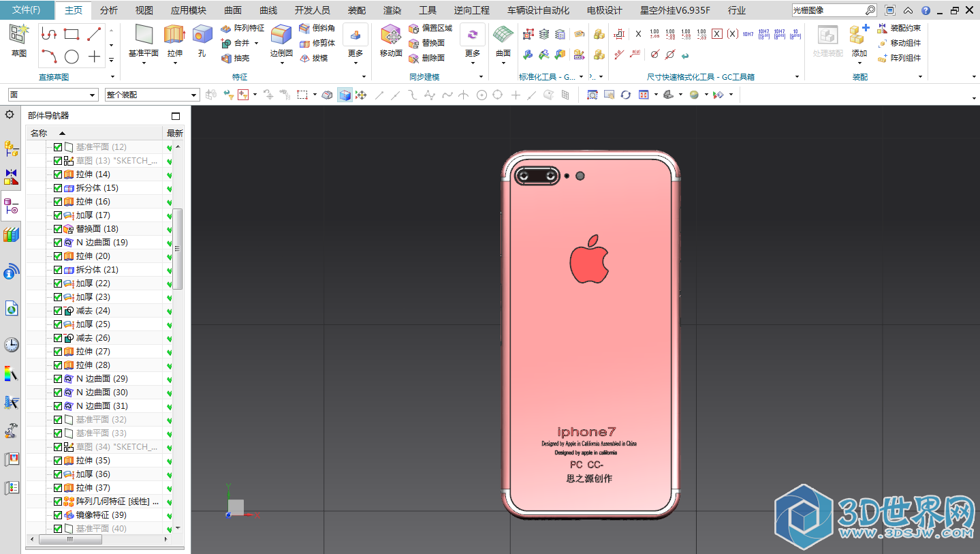Open the constraint navigator sidebar tab
980x554 pixels.
12,177
